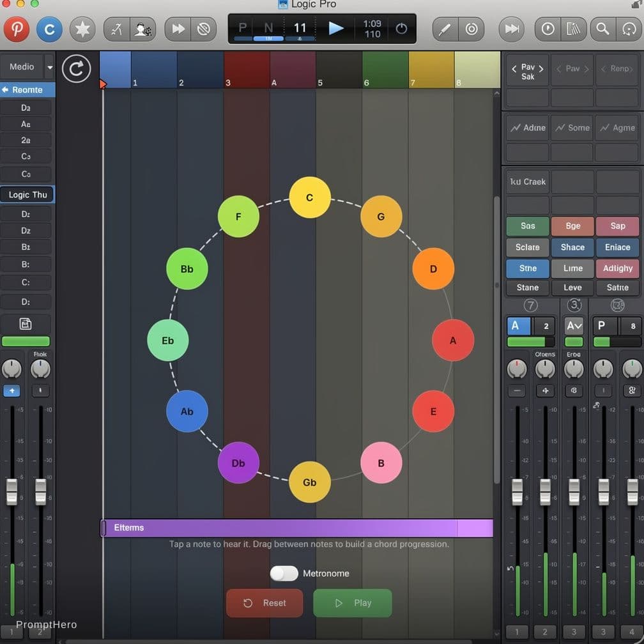Select the 2a item in left list

coord(26,141)
